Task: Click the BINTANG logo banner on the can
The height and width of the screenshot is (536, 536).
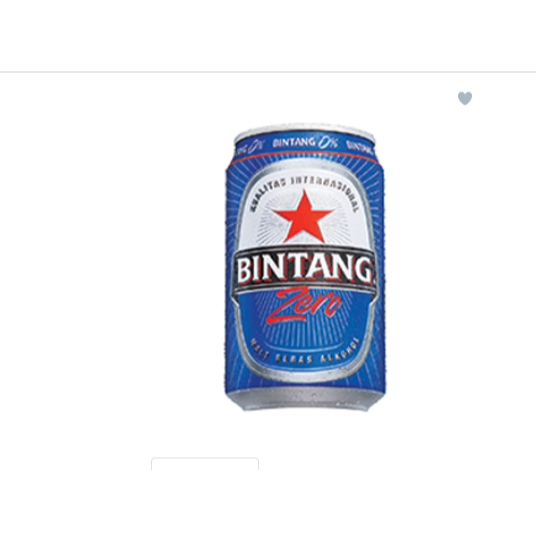Action: (304, 269)
